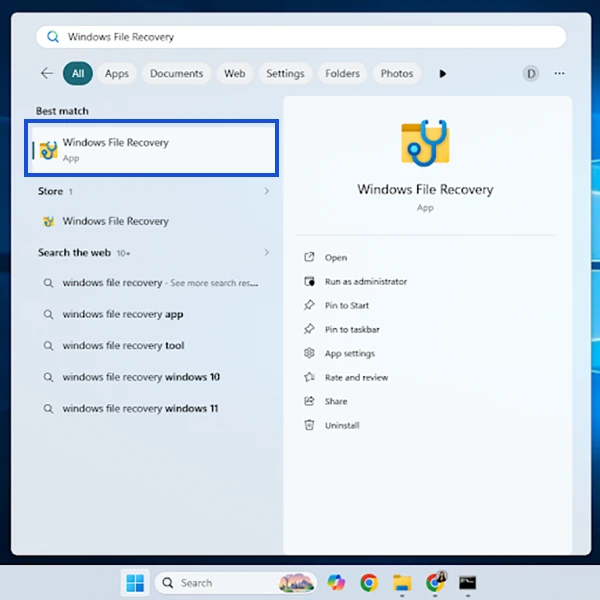
Task: Expand the Search the web section chevron
Action: [267, 253]
